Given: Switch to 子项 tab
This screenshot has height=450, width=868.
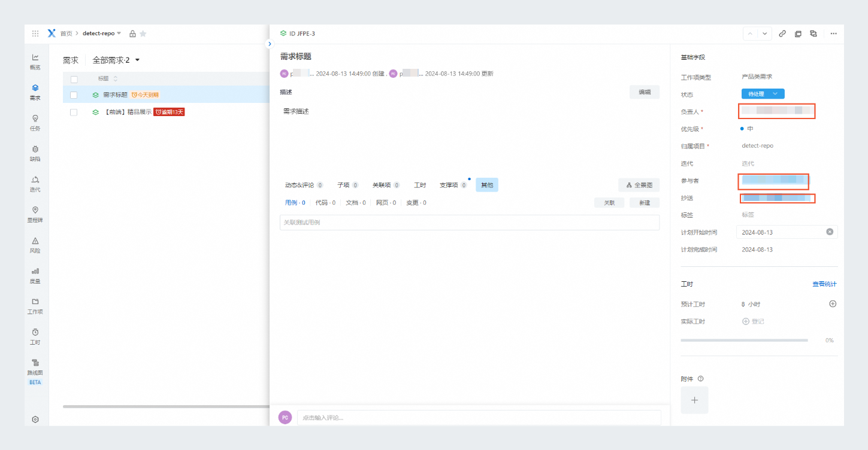Looking at the screenshot, I should (x=347, y=185).
